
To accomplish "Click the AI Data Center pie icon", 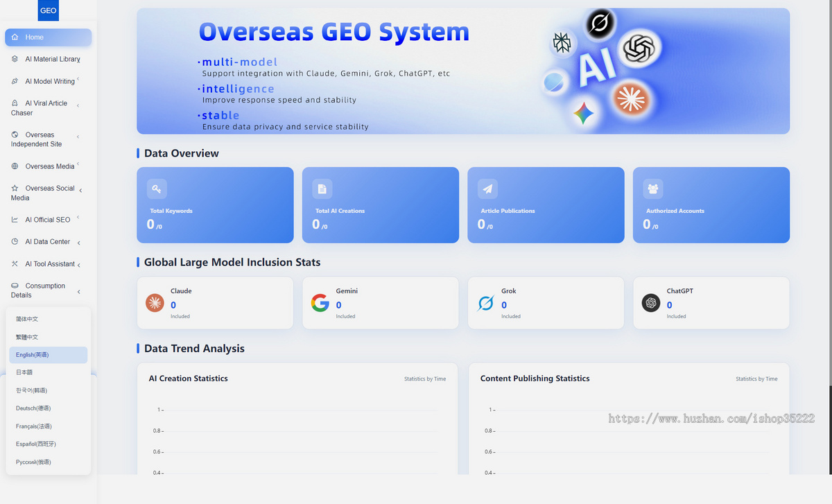I will tap(15, 242).
